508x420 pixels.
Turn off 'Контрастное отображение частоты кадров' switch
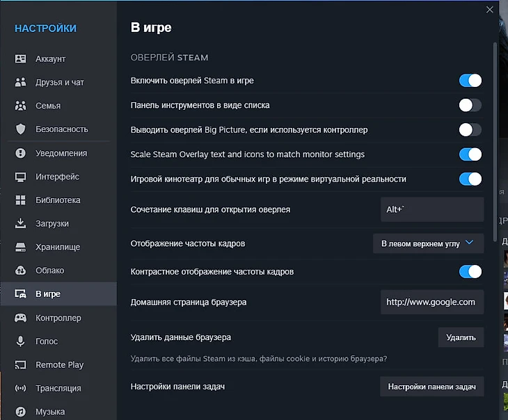[470, 271]
